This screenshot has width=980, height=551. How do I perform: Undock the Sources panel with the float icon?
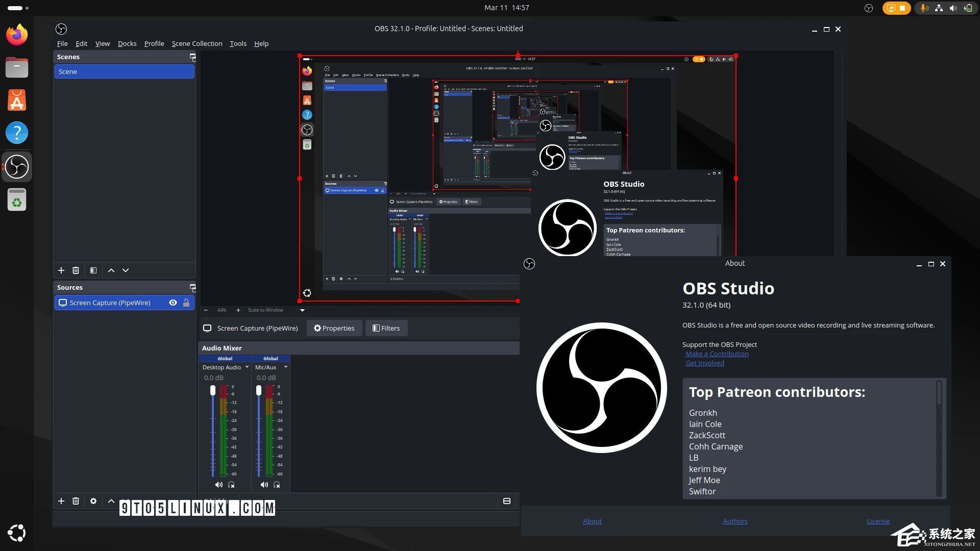(x=192, y=287)
